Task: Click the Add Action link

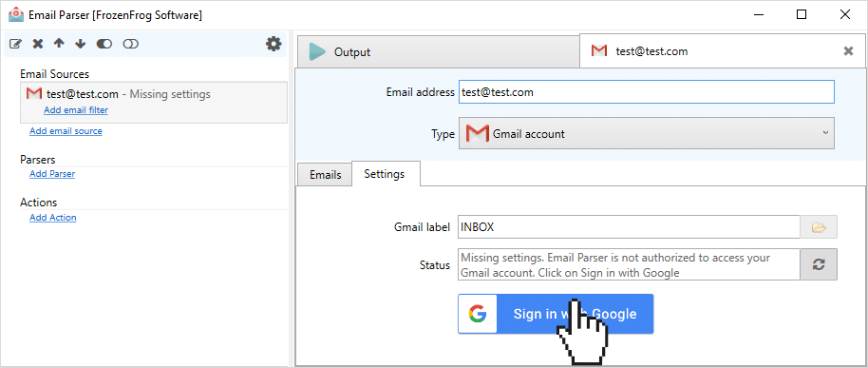Action: coord(52,217)
